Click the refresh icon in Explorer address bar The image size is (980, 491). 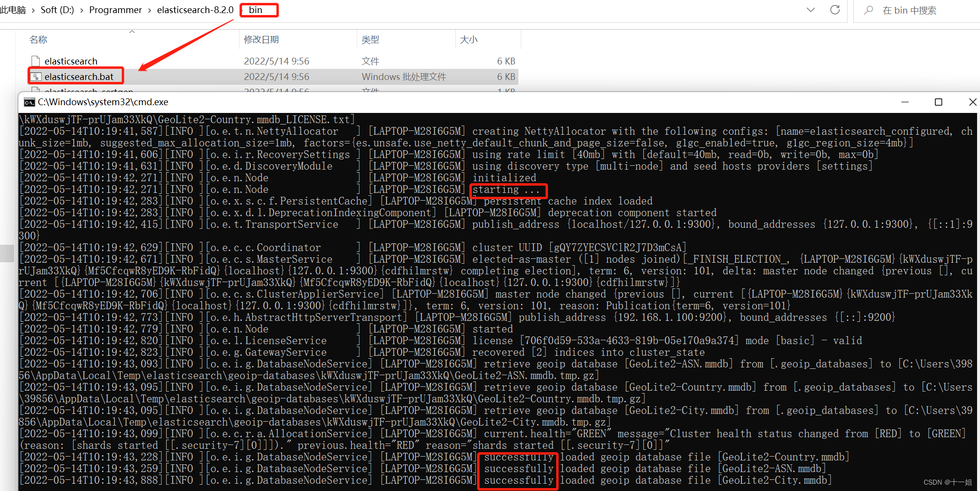click(835, 10)
